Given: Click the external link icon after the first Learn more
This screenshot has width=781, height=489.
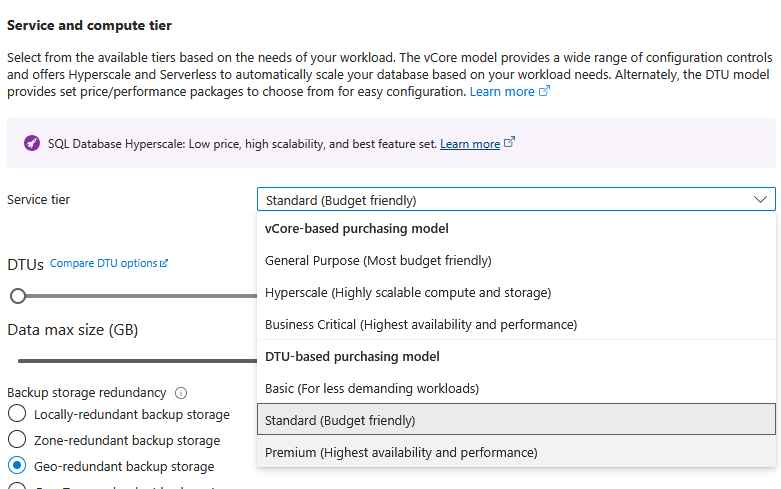Looking at the screenshot, I should [x=544, y=91].
